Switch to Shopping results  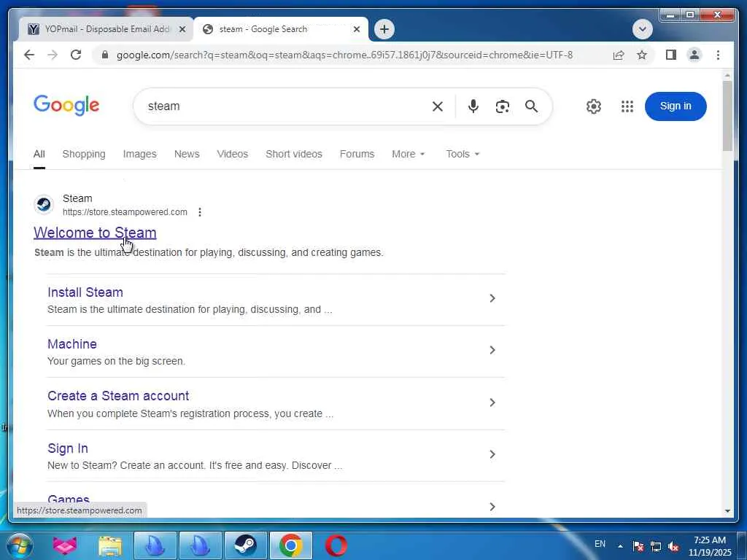84,154
